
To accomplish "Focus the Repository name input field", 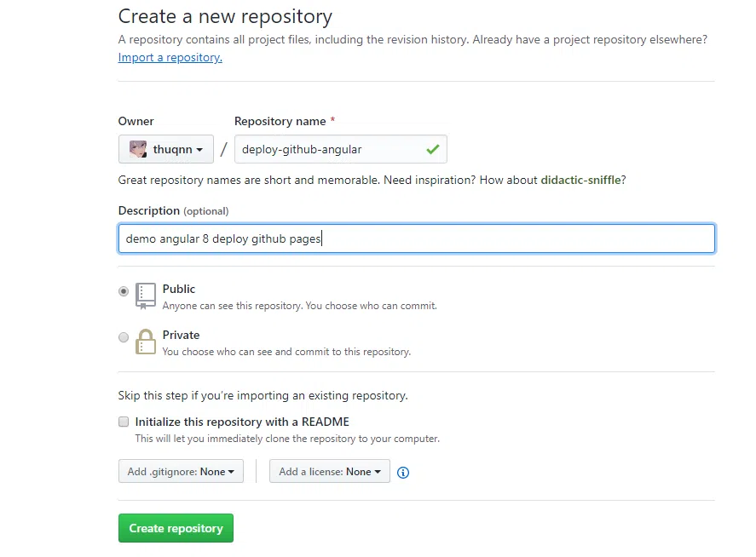I will coord(340,149).
